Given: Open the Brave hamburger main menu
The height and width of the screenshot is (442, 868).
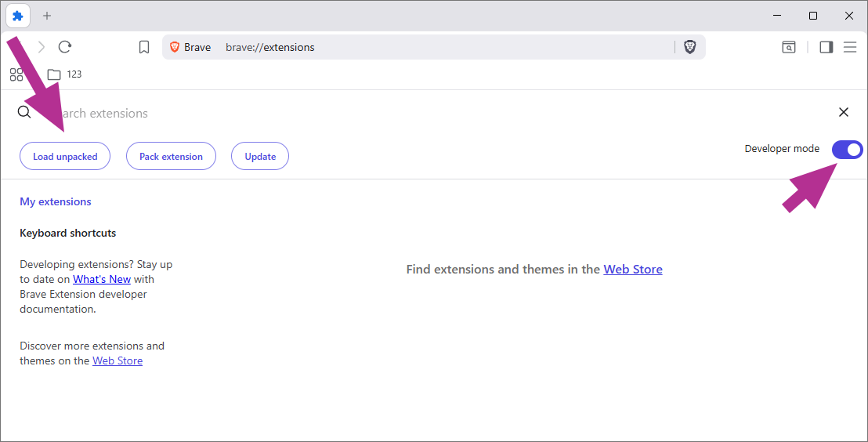Looking at the screenshot, I should pos(850,47).
